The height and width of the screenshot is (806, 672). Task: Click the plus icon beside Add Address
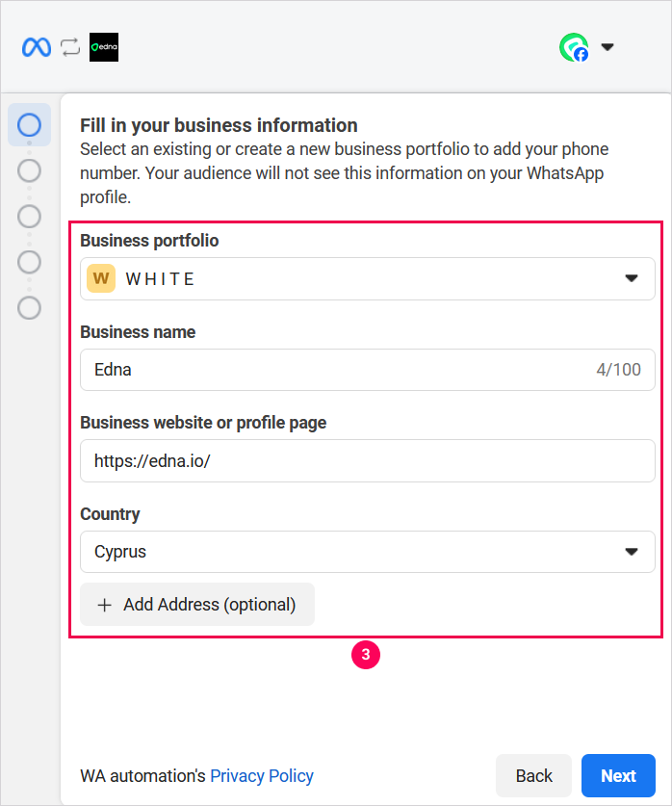tap(105, 605)
